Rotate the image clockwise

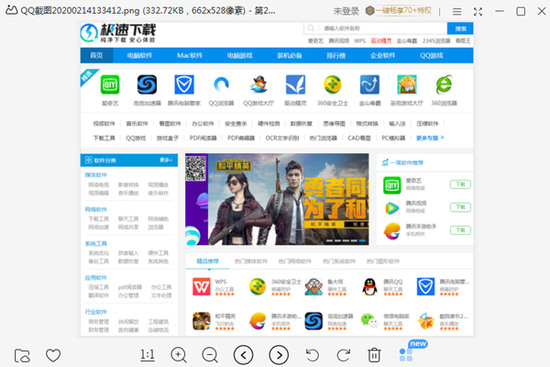[x=343, y=355]
